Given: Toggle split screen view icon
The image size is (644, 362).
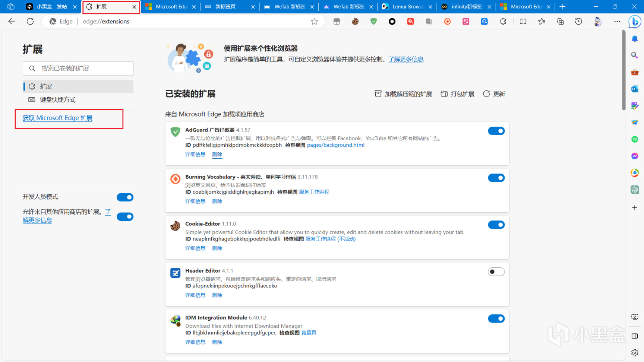Looking at the screenshot, I should [x=523, y=22].
